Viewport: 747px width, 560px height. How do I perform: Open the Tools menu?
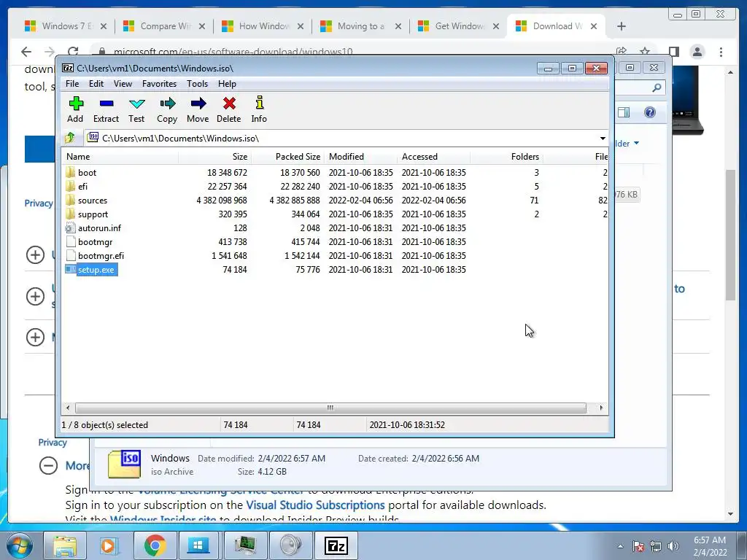(197, 84)
